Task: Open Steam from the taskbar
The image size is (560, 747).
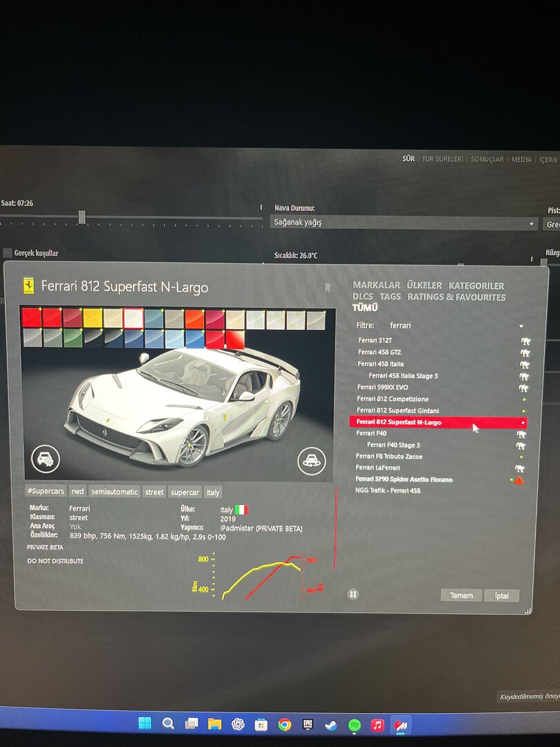Action: click(x=331, y=725)
